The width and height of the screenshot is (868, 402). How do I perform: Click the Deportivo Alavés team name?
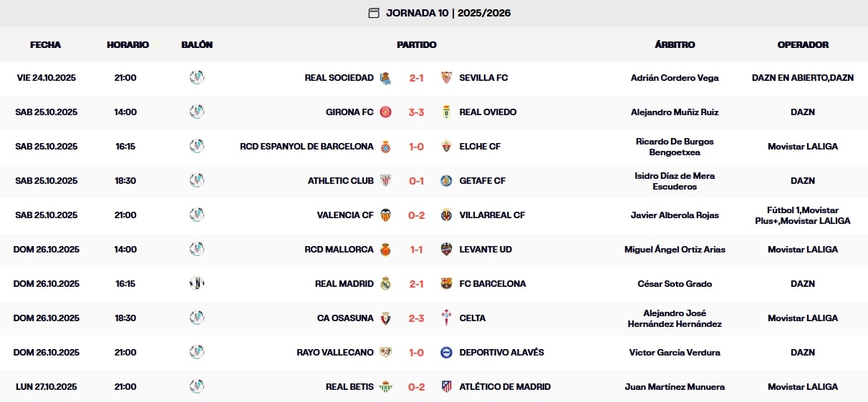click(501, 353)
